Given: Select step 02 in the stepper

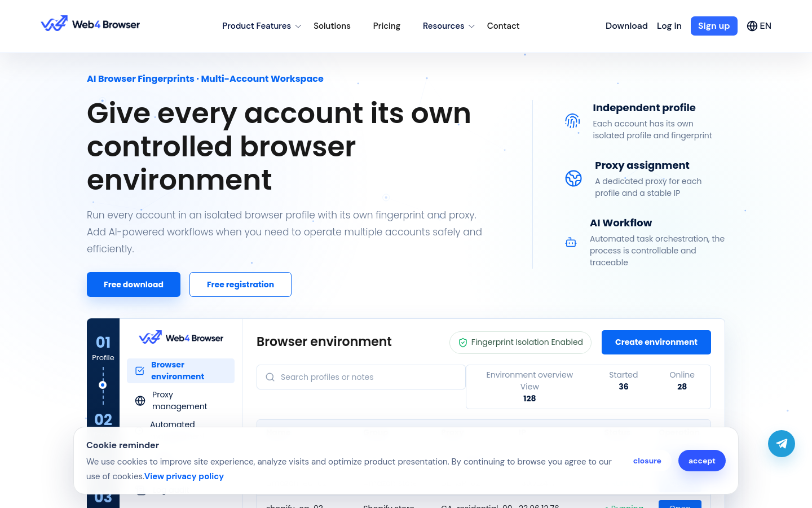Looking at the screenshot, I should tap(103, 419).
